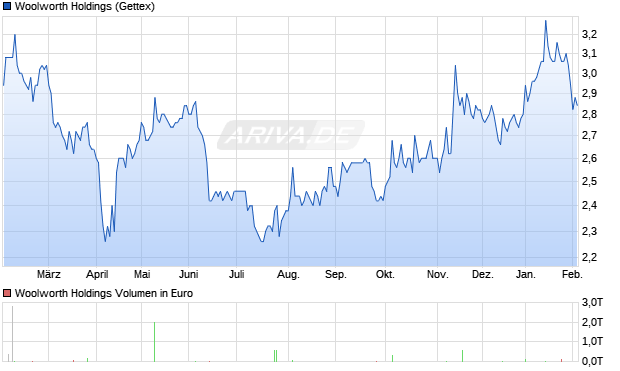
Task: Click the January price peak on the line
Action: click(546, 21)
